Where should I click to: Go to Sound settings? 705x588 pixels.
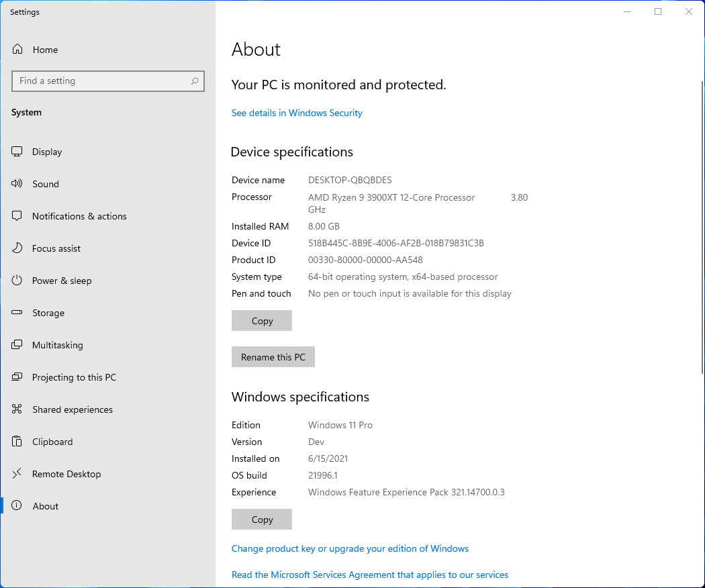46,184
